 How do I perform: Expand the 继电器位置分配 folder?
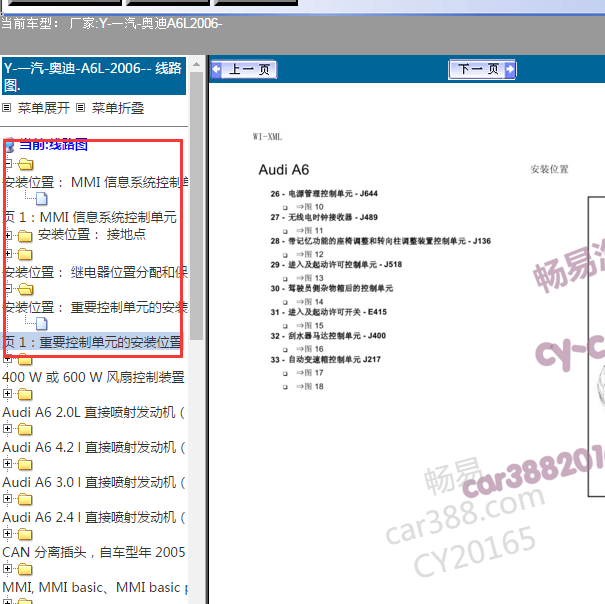pos(8,254)
